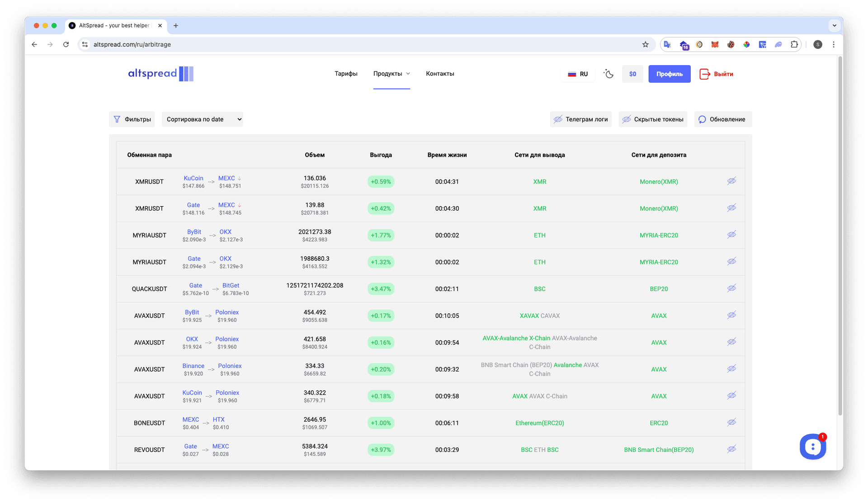Hide the BONEUSDT row

pyautogui.click(x=731, y=423)
